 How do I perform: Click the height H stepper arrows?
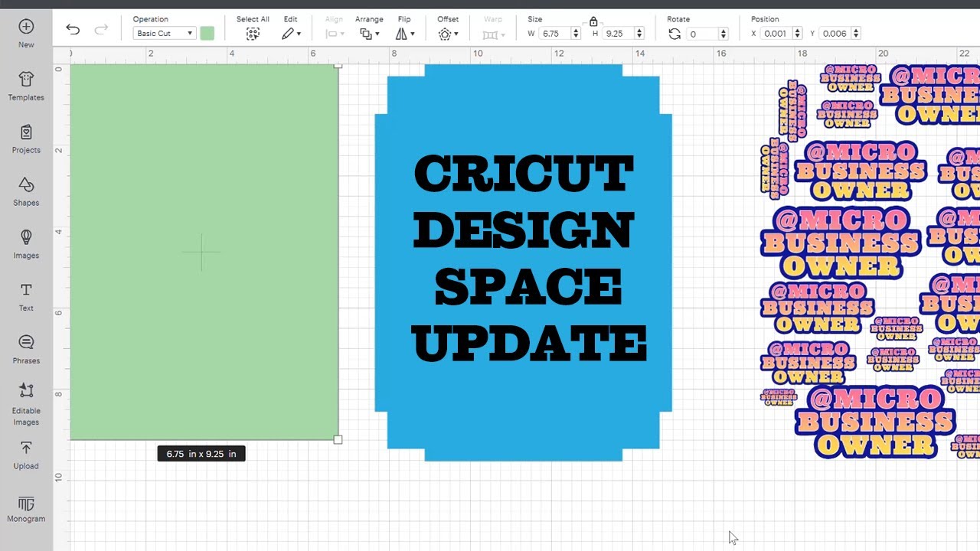coord(639,34)
